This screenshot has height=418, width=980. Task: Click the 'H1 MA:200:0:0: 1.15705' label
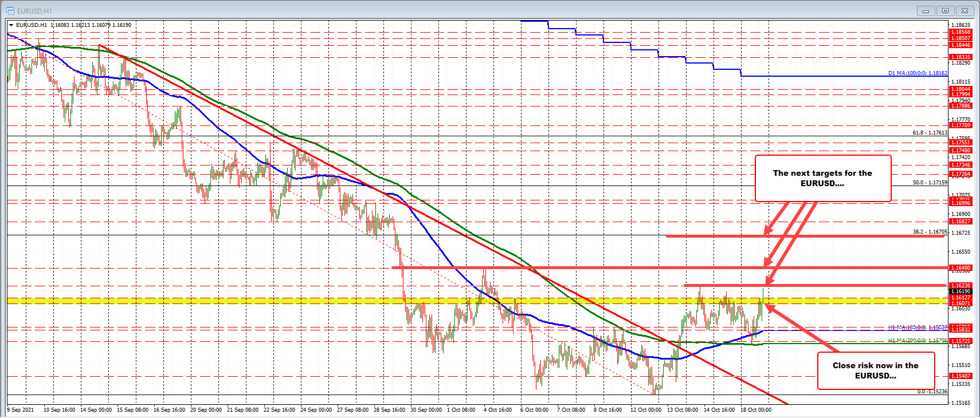[x=918, y=340]
